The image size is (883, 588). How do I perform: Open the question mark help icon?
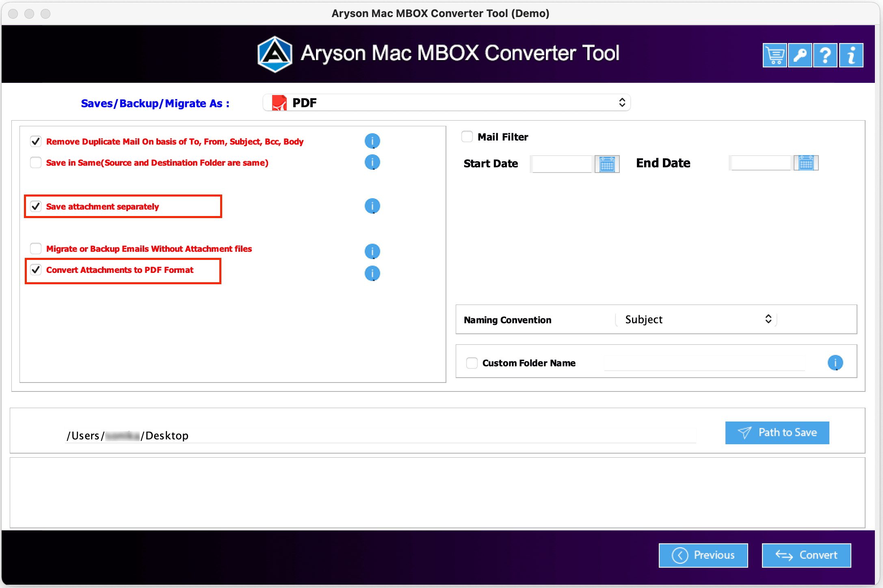pos(825,55)
